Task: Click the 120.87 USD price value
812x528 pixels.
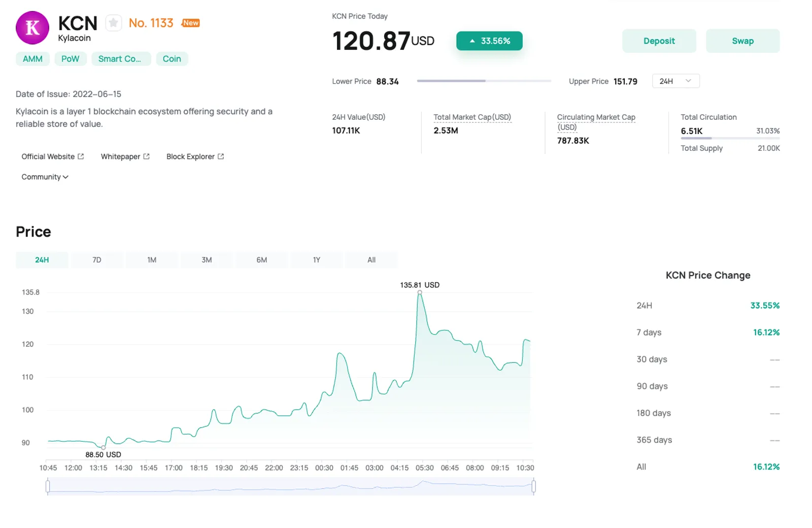Action: click(x=383, y=41)
